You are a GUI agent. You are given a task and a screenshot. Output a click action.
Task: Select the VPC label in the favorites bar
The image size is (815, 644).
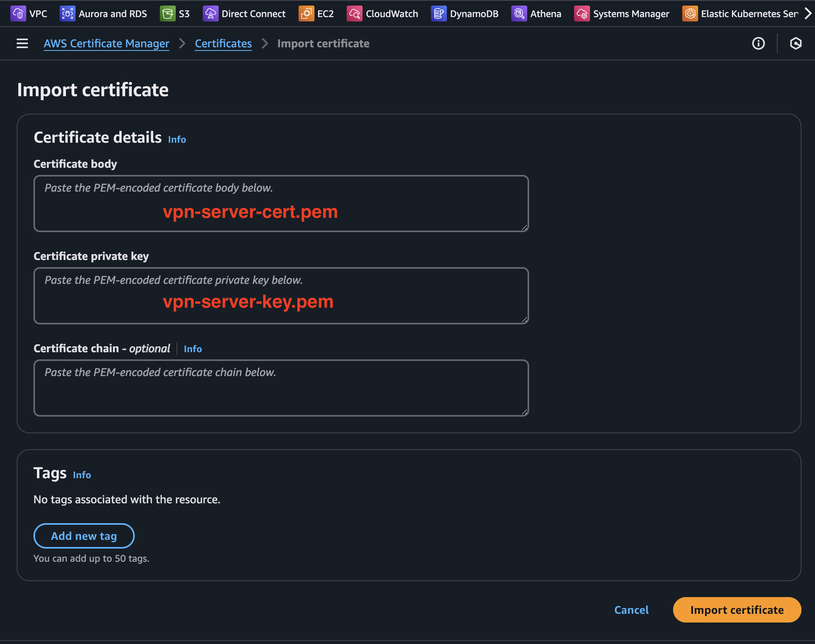click(38, 14)
